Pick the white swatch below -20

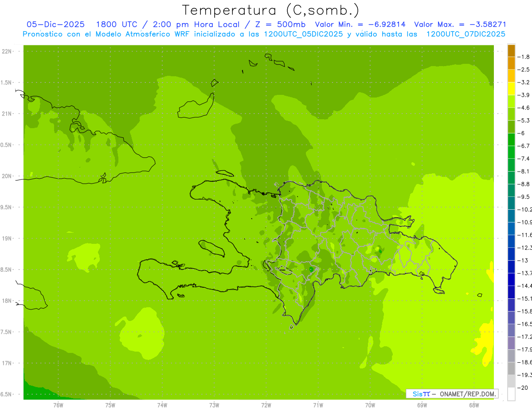(511, 394)
